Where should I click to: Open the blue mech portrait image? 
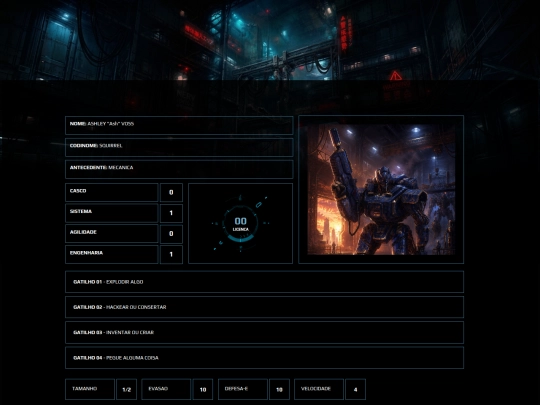point(381,189)
